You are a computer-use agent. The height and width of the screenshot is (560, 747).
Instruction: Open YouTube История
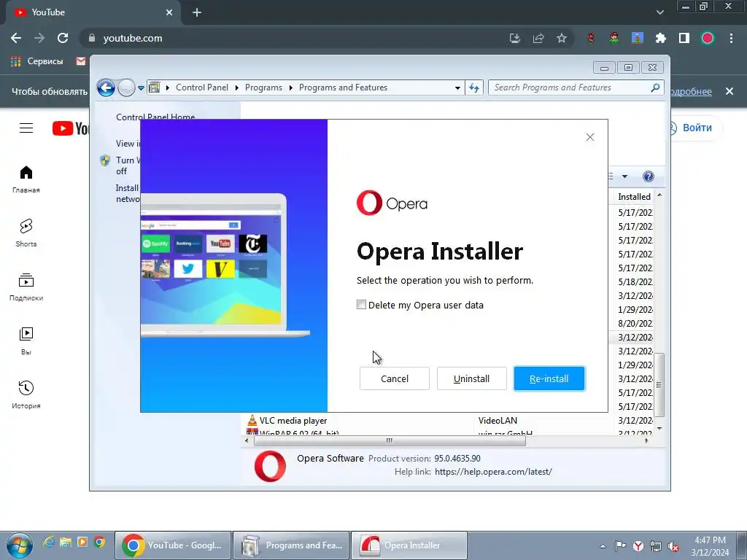[x=26, y=394]
